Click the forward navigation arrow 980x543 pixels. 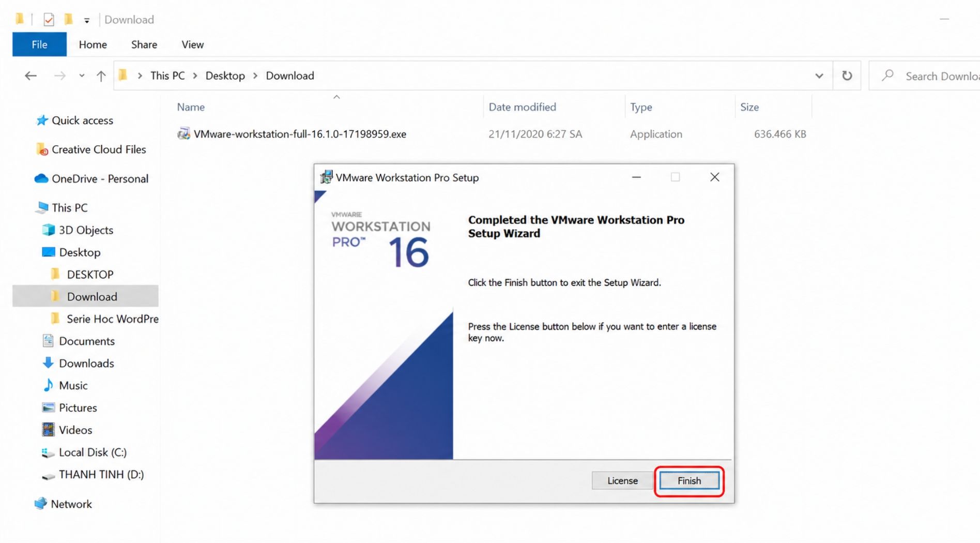60,76
